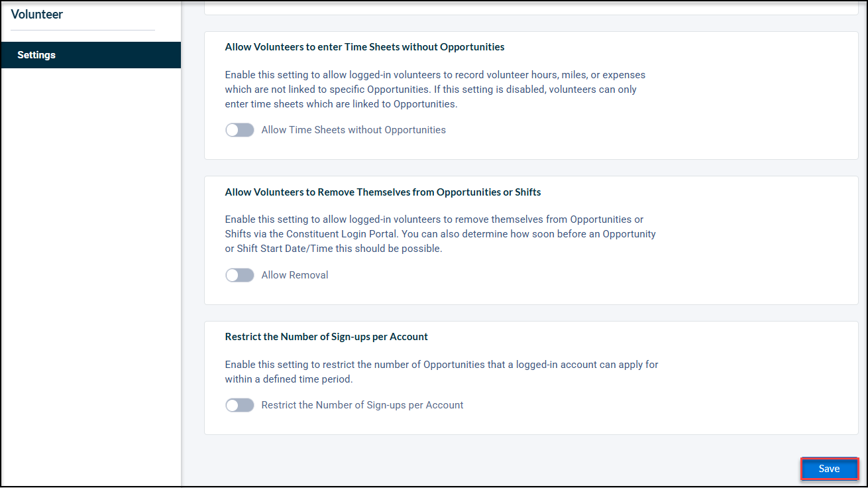The width and height of the screenshot is (868, 488).
Task: Select the Volunteer sidebar title
Action: [37, 14]
